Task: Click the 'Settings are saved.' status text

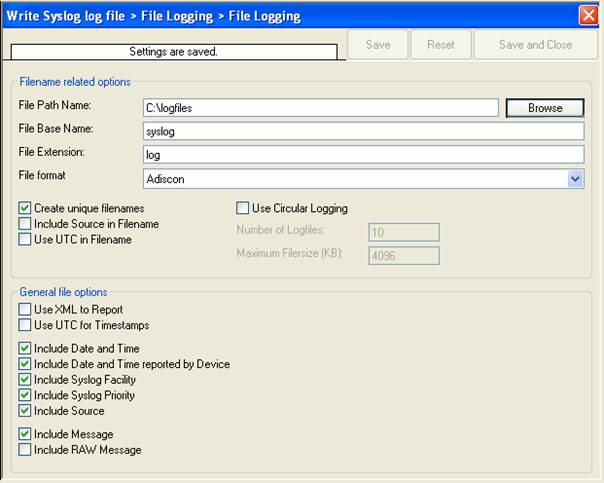Action: point(173,52)
